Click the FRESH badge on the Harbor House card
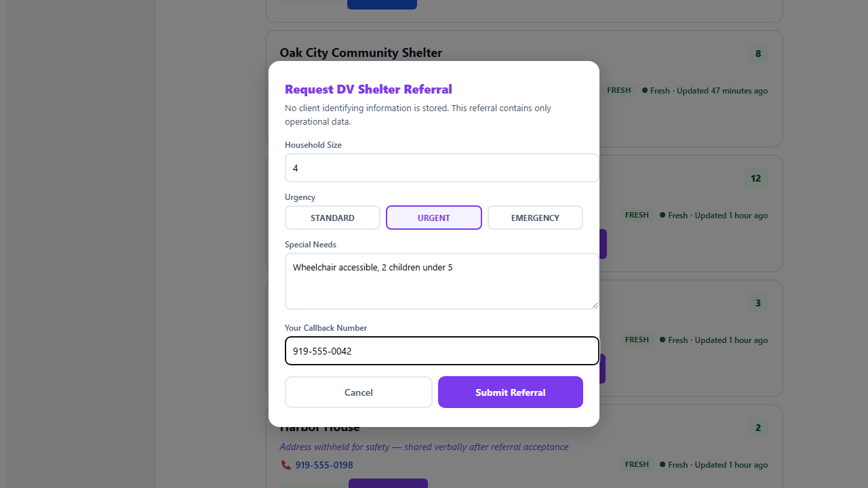 click(637, 464)
